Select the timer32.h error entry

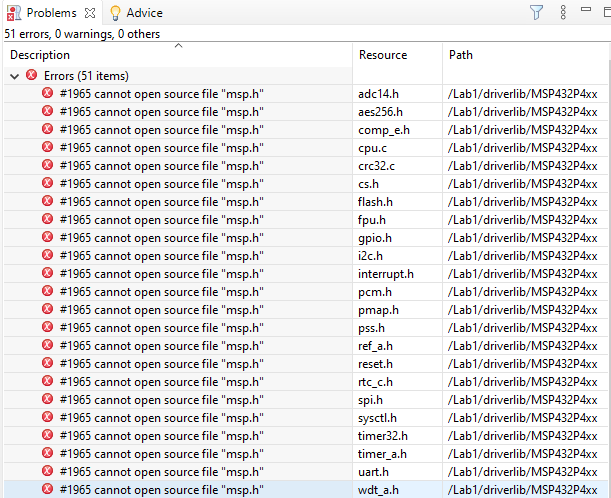(x=161, y=435)
